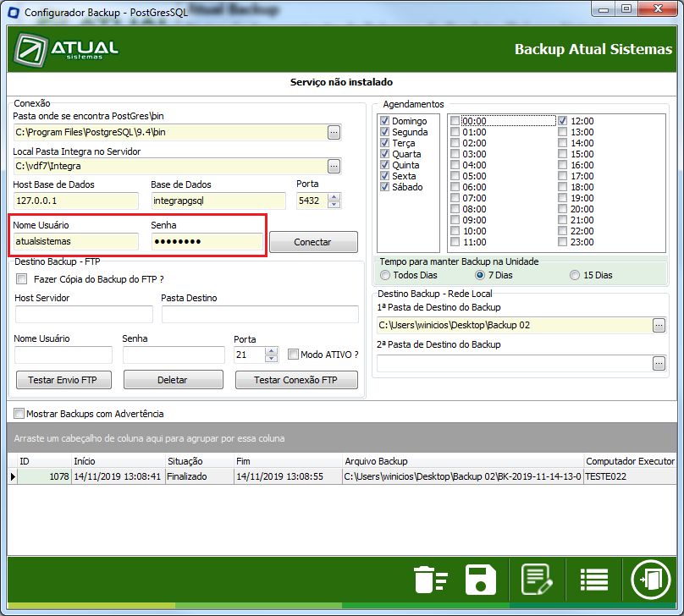Enable the Modo ATIVO checkbox
This screenshot has width=684, height=616.
(x=293, y=355)
